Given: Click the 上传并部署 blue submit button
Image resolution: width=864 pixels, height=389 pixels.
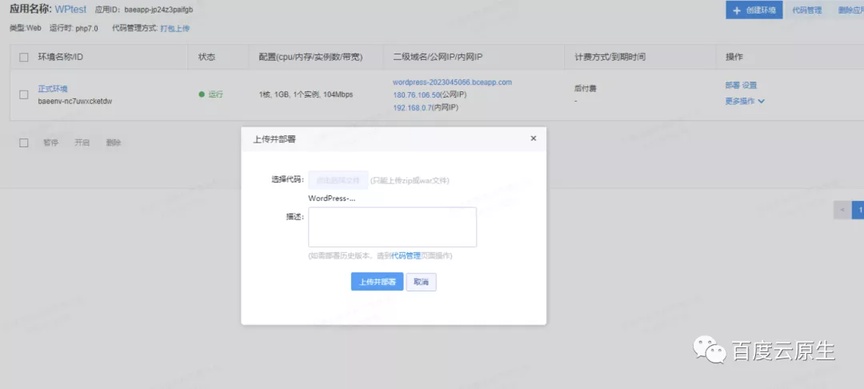Looking at the screenshot, I should (377, 282).
